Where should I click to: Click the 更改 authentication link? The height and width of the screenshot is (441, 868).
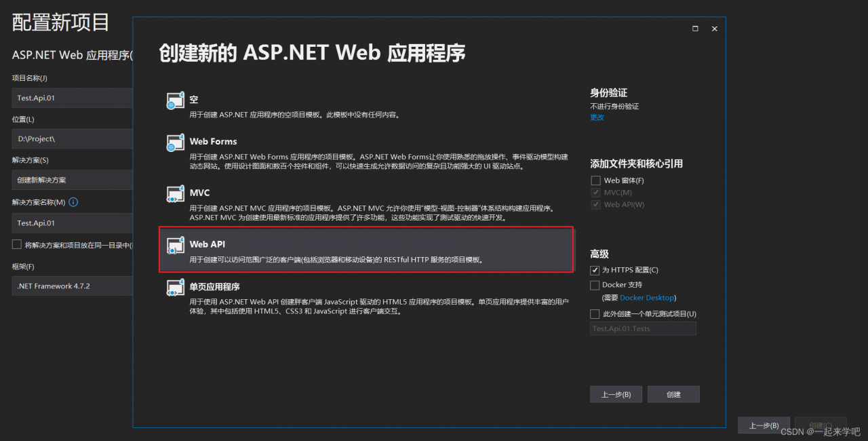(597, 117)
